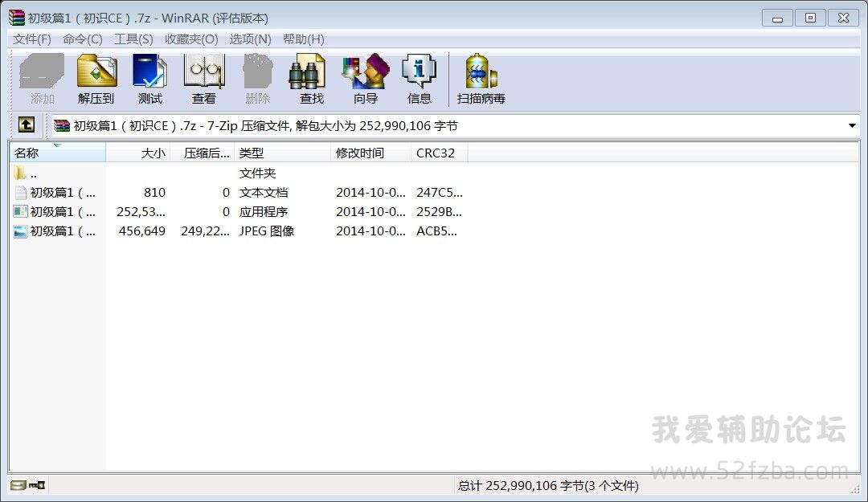The width and height of the screenshot is (868, 502).
Task: Click the 扫描病毒 (Virus Scan) icon
Action: tap(481, 71)
